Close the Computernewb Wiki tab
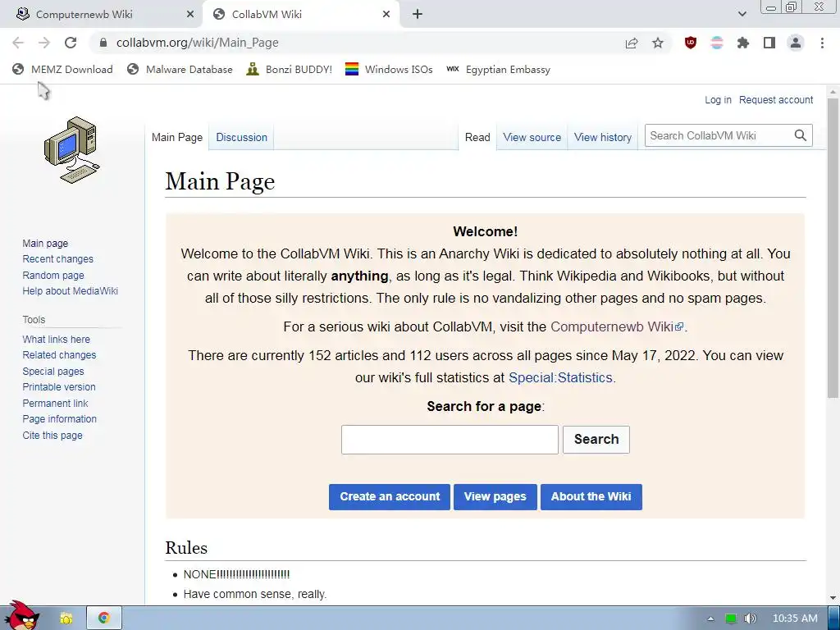This screenshot has width=840, height=630. [190, 15]
